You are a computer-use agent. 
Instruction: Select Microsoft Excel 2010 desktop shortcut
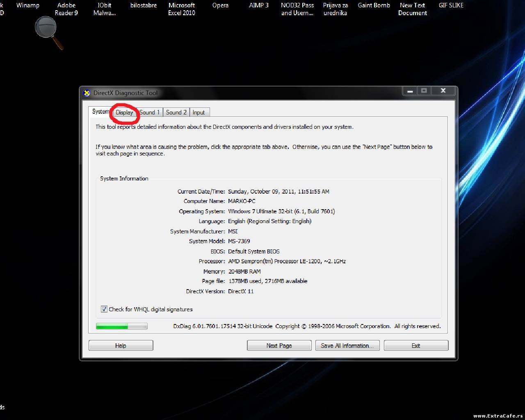click(182, 9)
